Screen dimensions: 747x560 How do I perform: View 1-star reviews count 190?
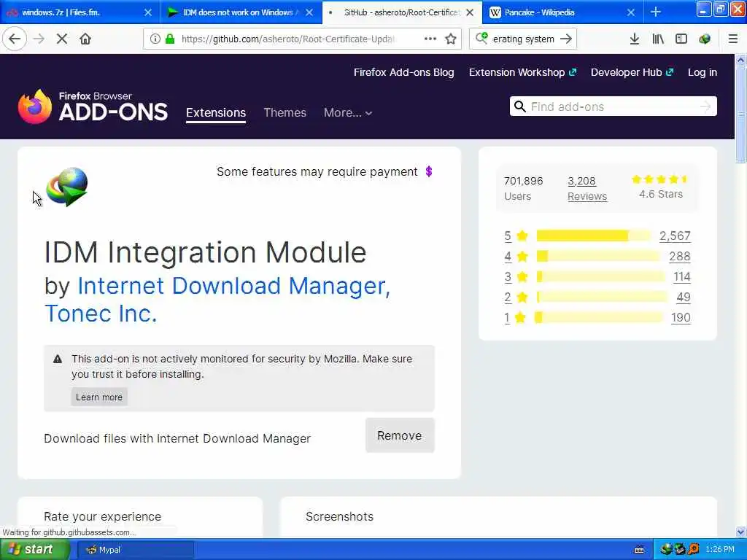click(681, 318)
